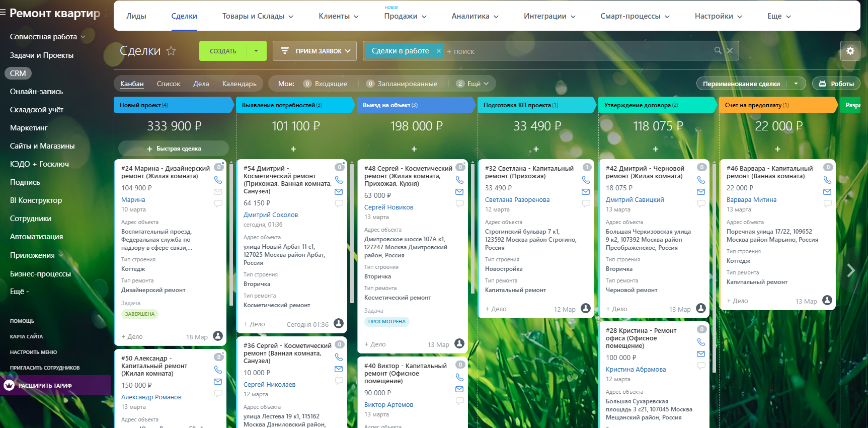Open responsible avatar on deal #46 Варвара
This screenshot has height=428, width=868.
pyautogui.click(x=827, y=300)
